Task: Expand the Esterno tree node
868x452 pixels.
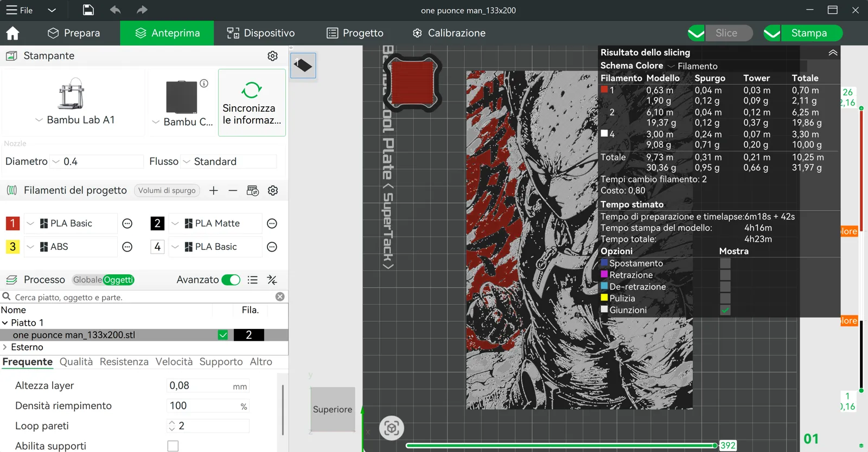Action: pos(5,347)
